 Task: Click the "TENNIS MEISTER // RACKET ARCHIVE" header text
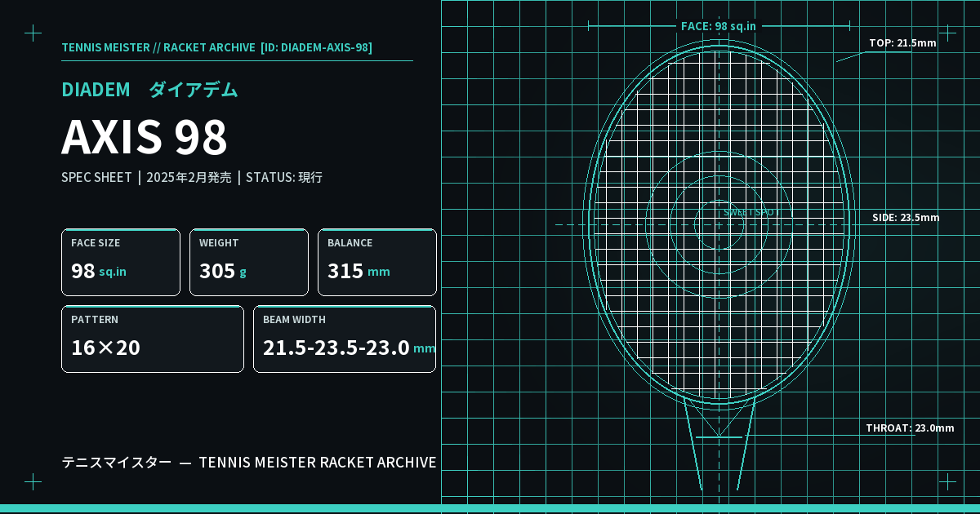(x=158, y=47)
